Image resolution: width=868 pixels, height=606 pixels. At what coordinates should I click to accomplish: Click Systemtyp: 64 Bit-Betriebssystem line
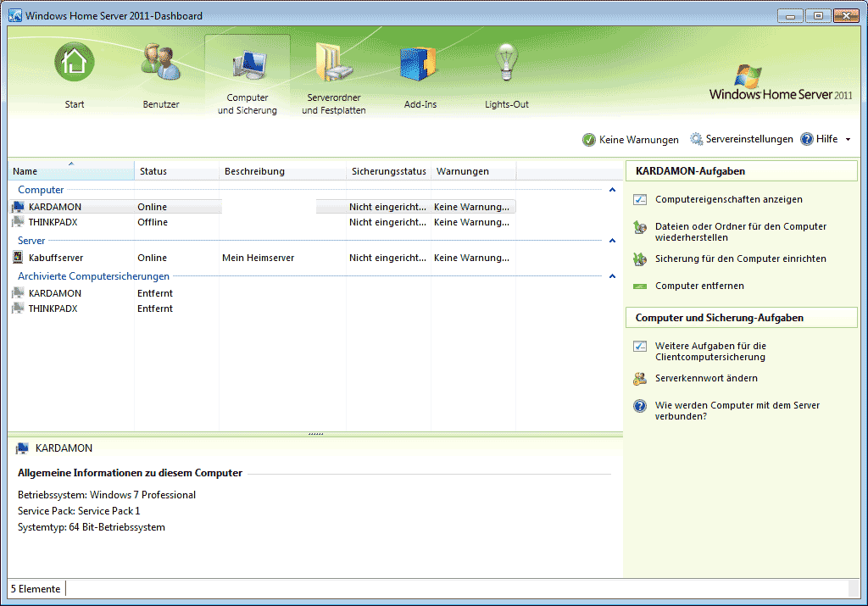pos(92,527)
